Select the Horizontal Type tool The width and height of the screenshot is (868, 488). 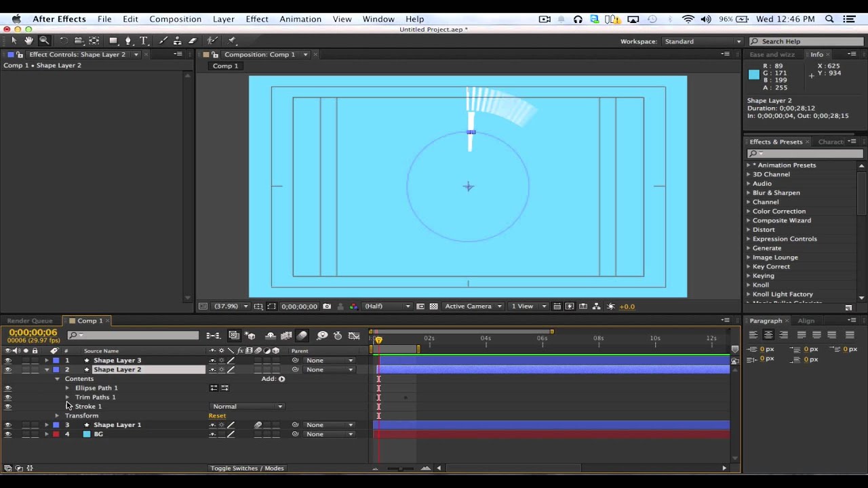[144, 41]
